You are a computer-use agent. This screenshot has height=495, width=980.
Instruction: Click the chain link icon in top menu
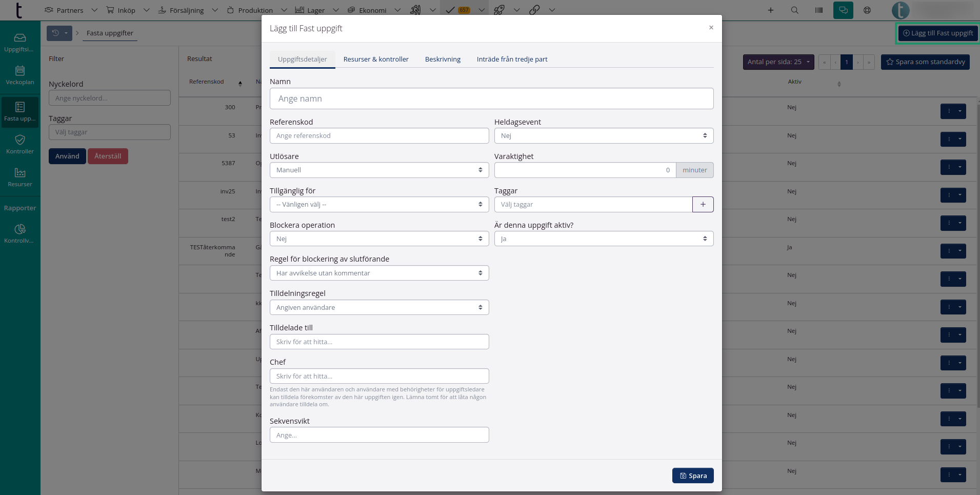click(x=534, y=10)
